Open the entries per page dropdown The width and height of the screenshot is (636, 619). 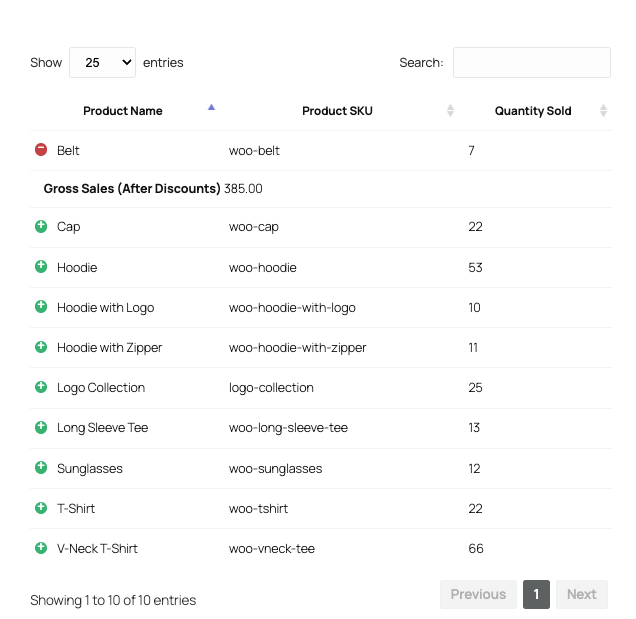tap(102, 62)
